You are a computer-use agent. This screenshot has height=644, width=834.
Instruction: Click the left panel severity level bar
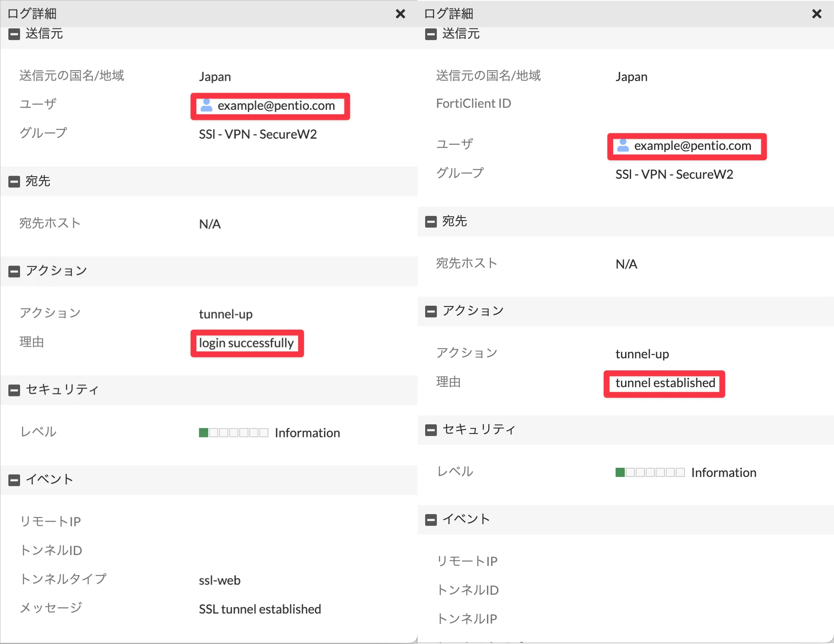(x=233, y=433)
